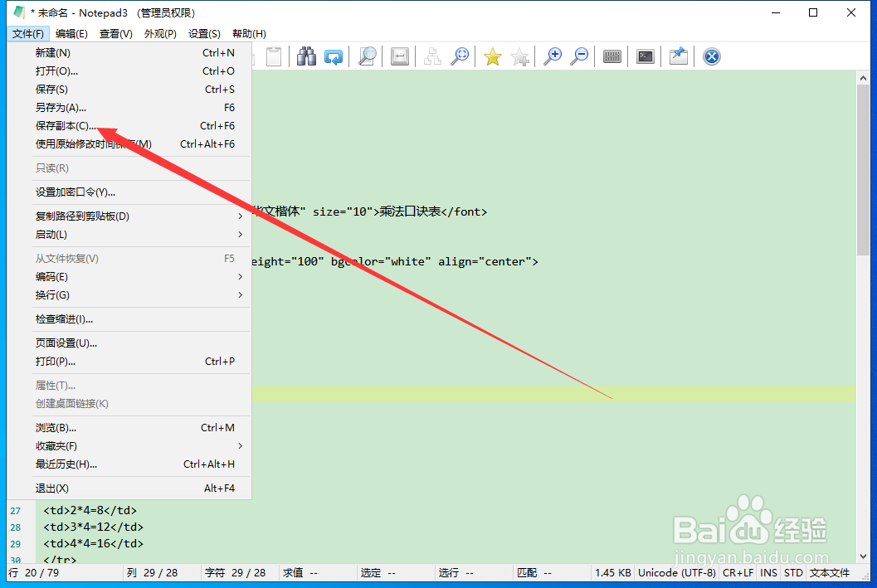Open 页面设置(U)... entry
The width and height of the screenshot is (877, 588).
tap(129, 343)
